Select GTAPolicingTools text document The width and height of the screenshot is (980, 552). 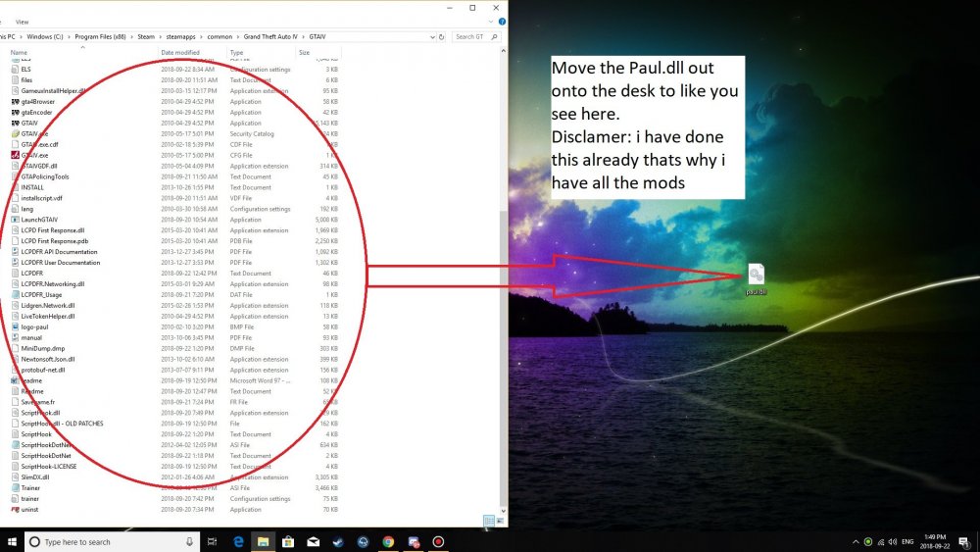coord(45,176)
